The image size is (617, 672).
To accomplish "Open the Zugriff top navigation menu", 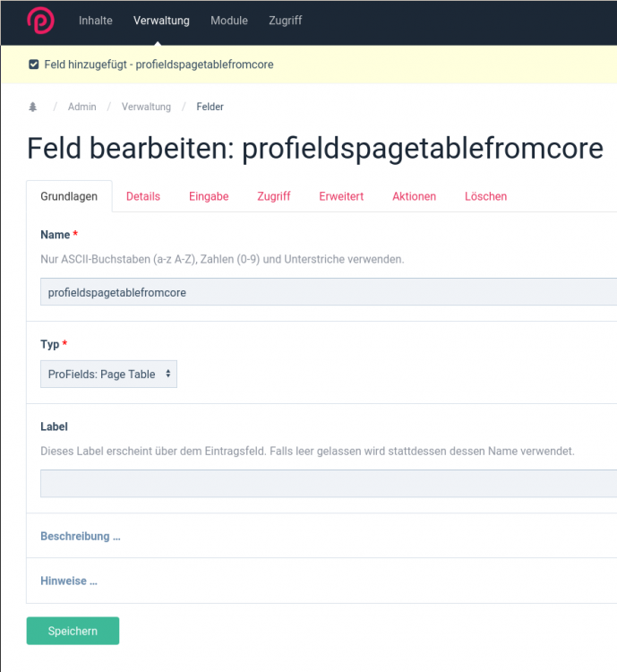I will [x=286, y=21].
